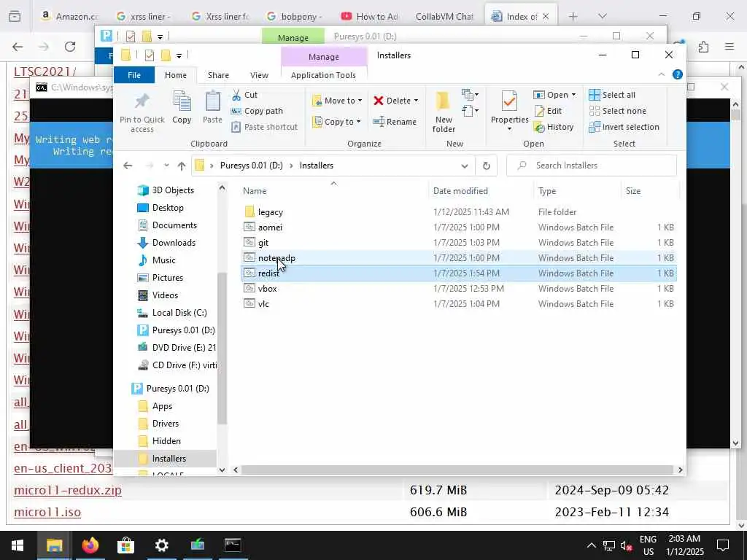Open Properties from the ribbon

[x=509, y=111]
